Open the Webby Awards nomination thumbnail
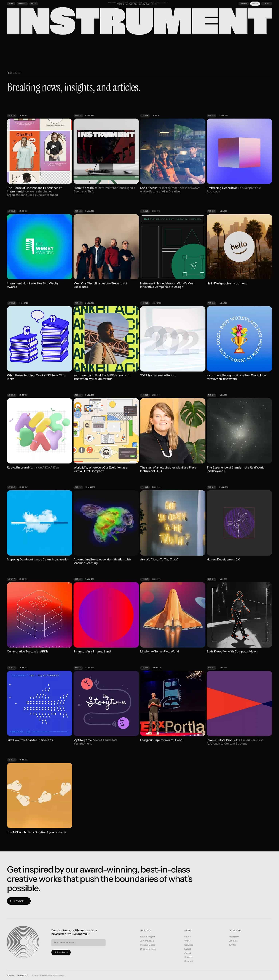Viewport: 279px width, 980px height. (x=40, y=247)
